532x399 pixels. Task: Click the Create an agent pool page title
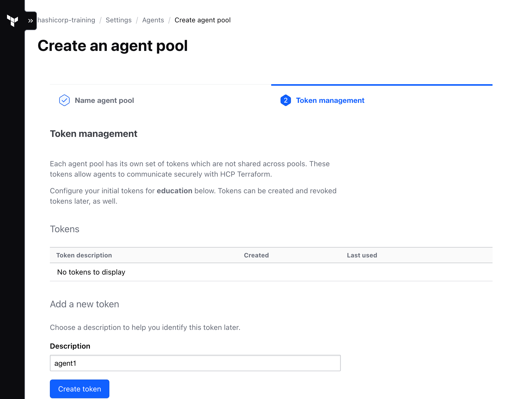pyautogui.click(x=113, y=46)
